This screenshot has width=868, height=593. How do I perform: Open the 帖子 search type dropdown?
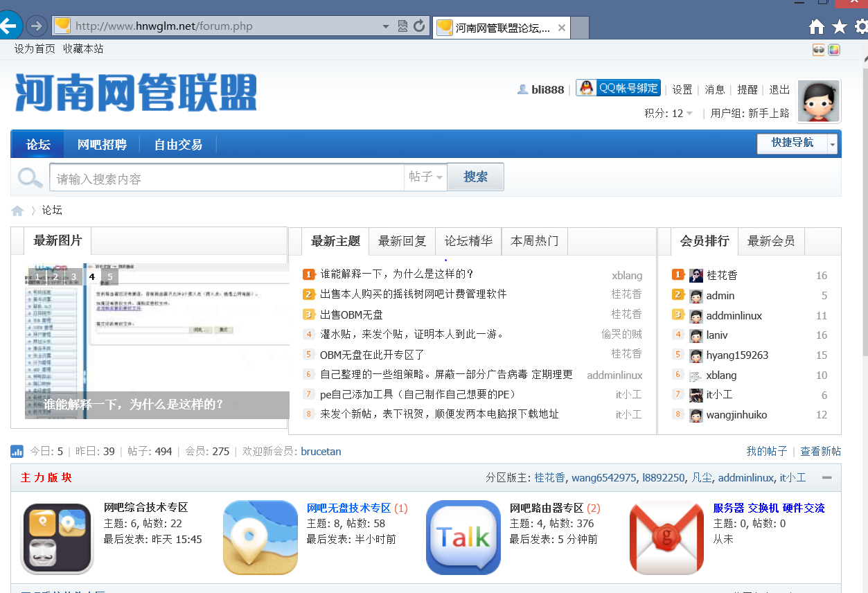(425, 177)
